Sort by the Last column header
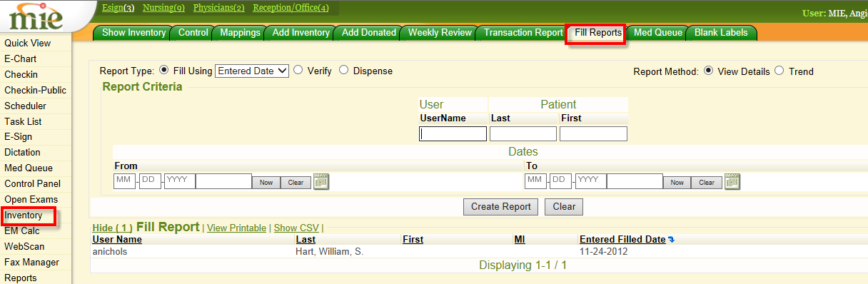 pos(306,240)
